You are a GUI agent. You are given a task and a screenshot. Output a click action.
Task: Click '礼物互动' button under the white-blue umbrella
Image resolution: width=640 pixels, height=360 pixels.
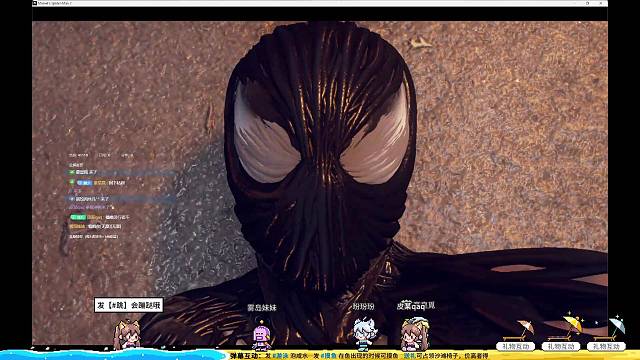[606, 347]
